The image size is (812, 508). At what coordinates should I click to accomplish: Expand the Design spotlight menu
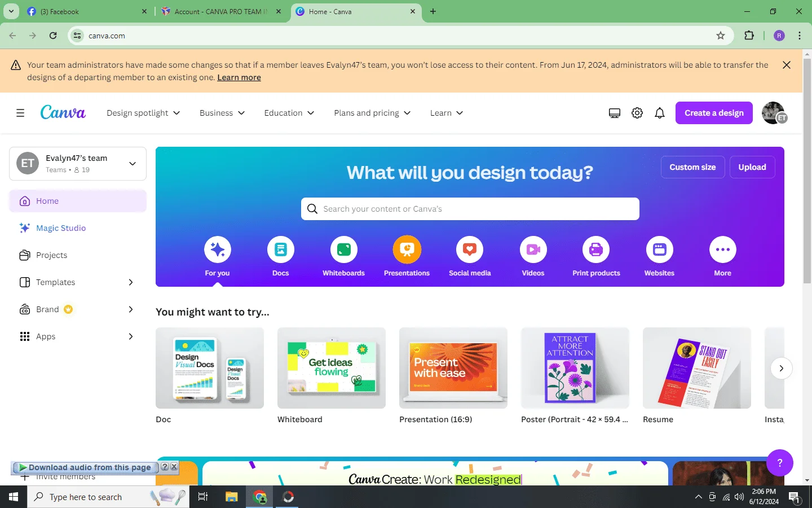143,113
